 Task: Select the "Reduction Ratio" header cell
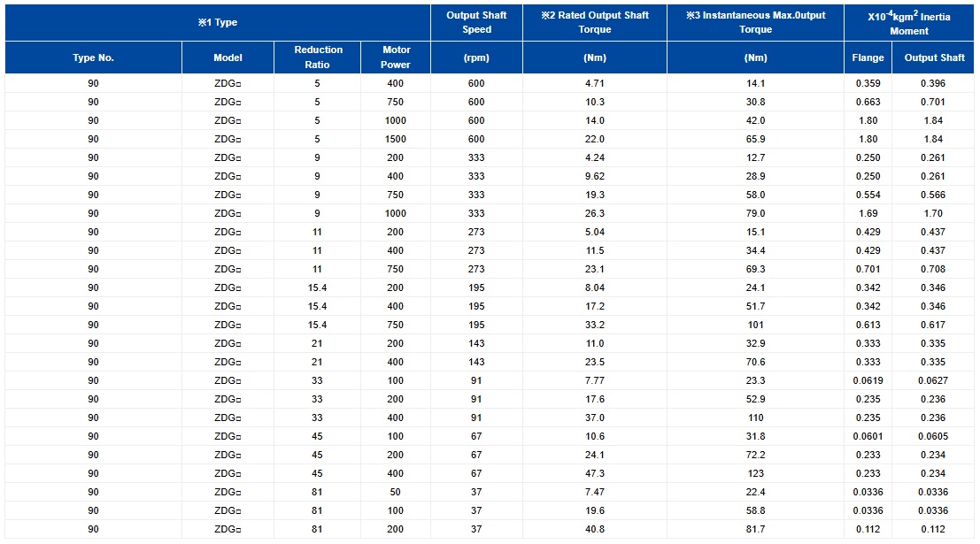point(318,57)
